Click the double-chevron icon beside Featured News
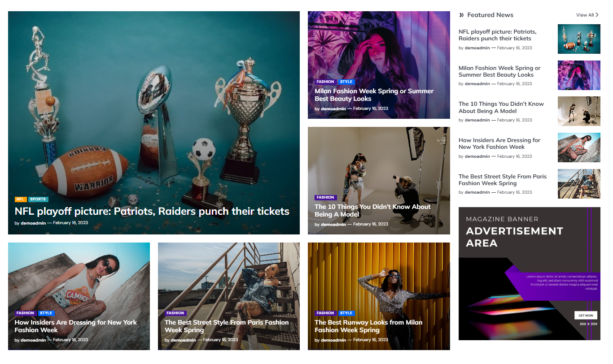This screenshot has width=613, height=364. point(461,15)
